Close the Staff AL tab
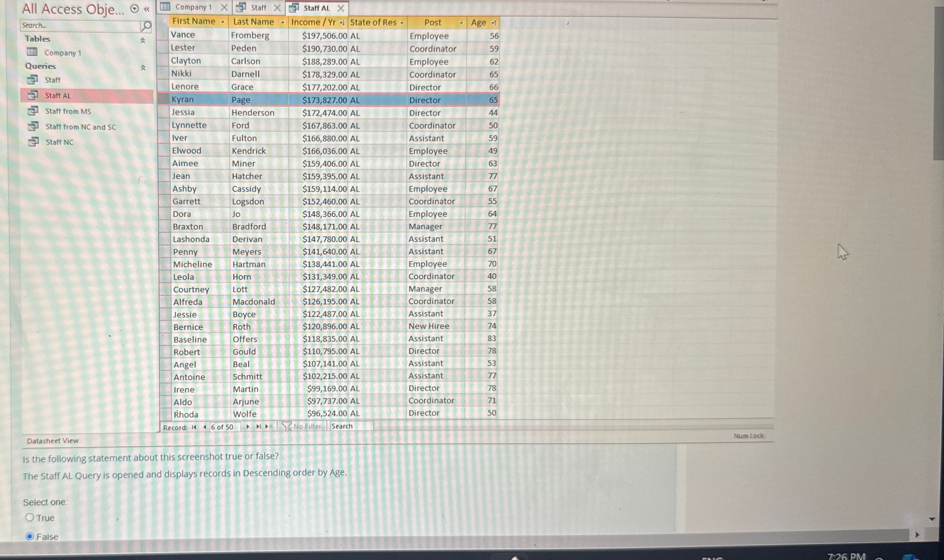 [341, 8]
